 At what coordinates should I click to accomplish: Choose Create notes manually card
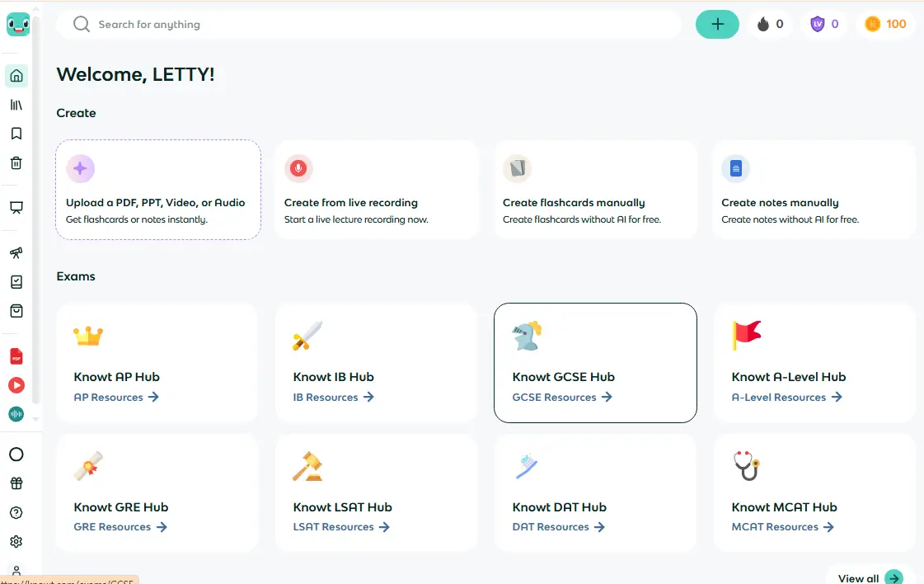814,190
